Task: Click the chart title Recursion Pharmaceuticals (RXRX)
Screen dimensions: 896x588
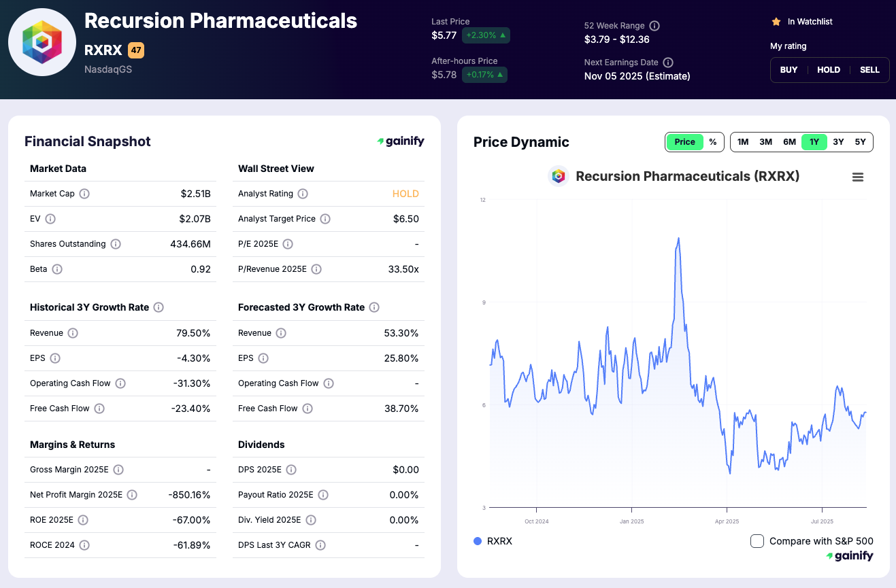Action: [688, 177]
